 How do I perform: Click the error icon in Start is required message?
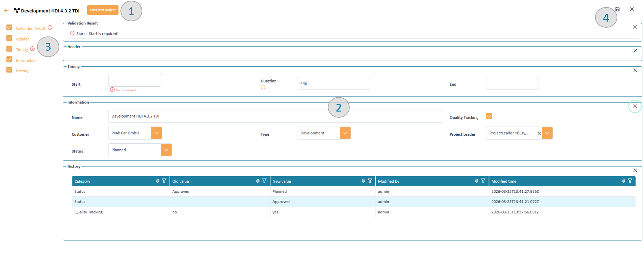coord(72,33)
